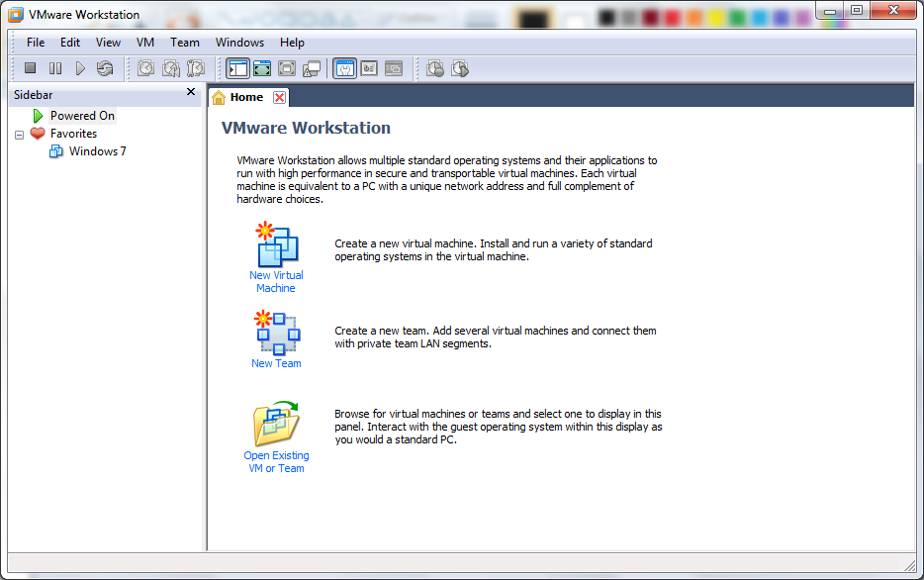Open the View menu
Screen dimensions: 924x580
click(109, 43)
